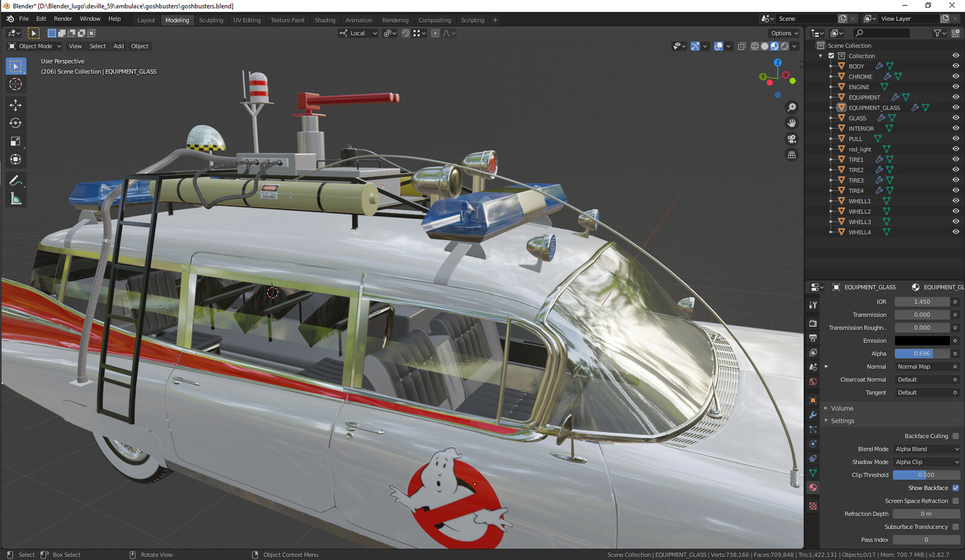Choose the Annotate pencil tool
965x560 pixels.
tap(16, 180)
